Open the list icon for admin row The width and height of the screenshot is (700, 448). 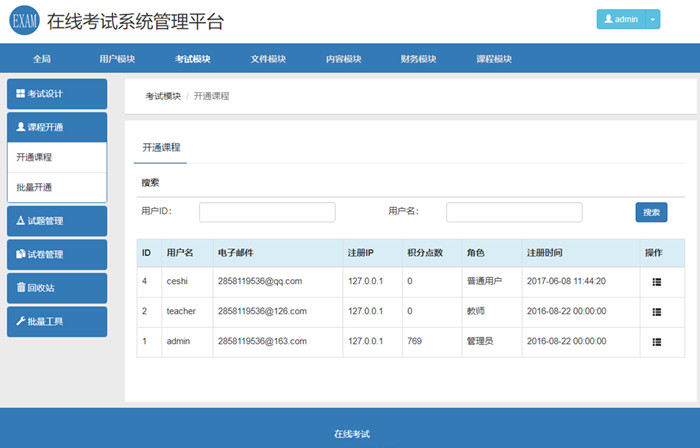(x=656, y=341)
